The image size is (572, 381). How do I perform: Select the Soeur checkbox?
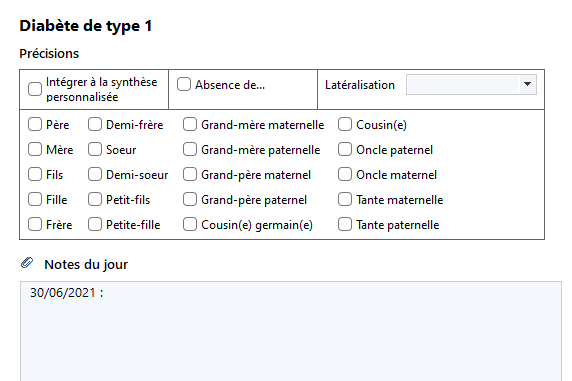(95, 149)
